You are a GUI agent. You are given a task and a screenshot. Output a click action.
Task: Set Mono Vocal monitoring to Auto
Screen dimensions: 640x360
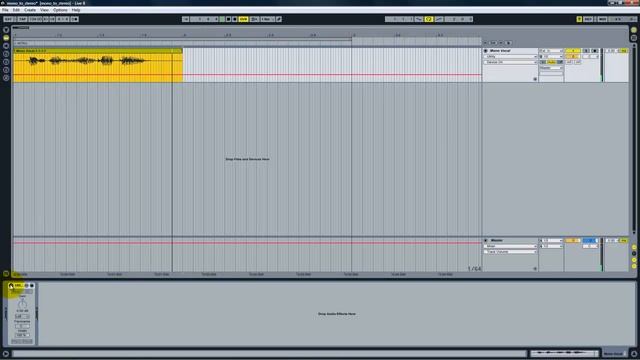(x=551, y=62)
